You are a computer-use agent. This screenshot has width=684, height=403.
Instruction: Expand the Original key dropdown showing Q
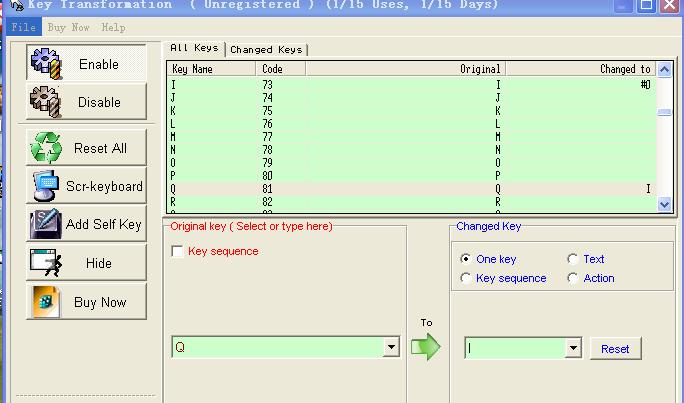tap(392, 348)
